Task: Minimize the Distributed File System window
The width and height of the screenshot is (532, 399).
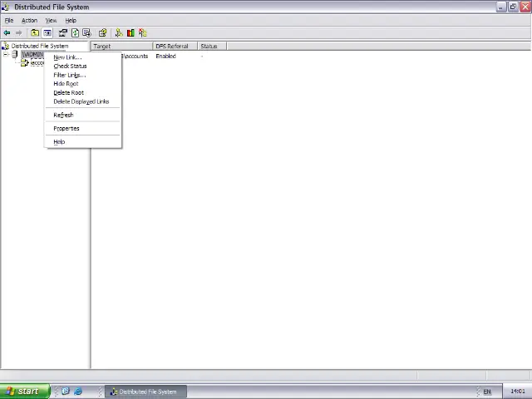Action: (501, 7)
